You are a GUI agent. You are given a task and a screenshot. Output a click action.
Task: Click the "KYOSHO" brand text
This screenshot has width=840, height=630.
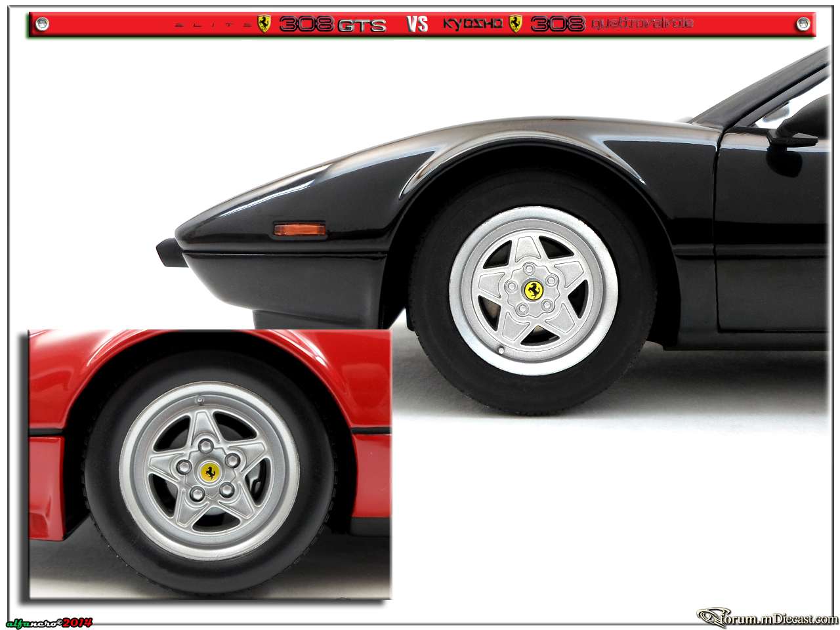(472, 24)
